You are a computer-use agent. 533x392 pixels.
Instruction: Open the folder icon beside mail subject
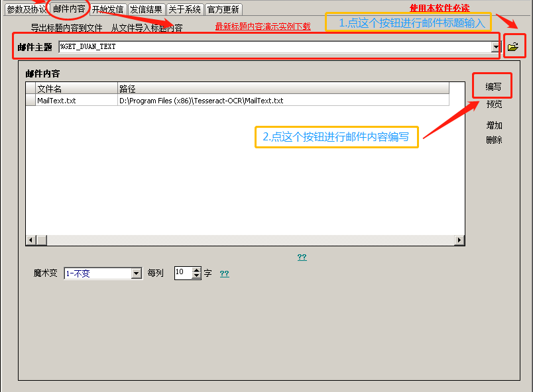[513, 47]
